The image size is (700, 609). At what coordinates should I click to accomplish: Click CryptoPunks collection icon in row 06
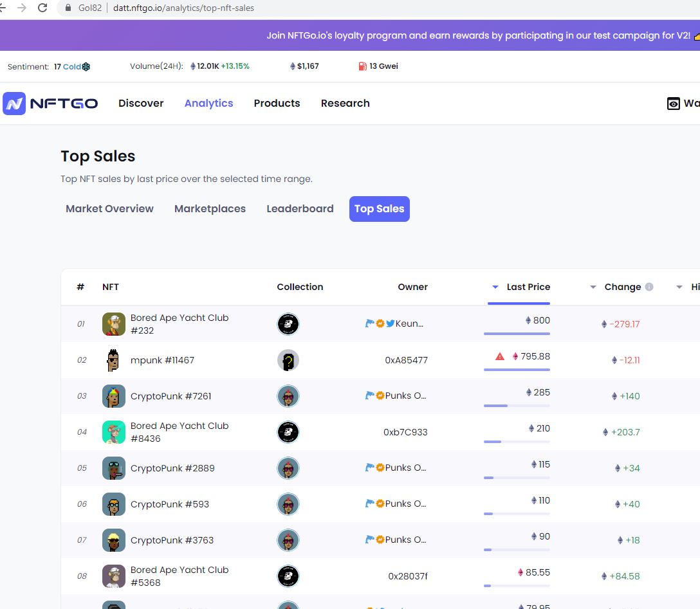288,504
